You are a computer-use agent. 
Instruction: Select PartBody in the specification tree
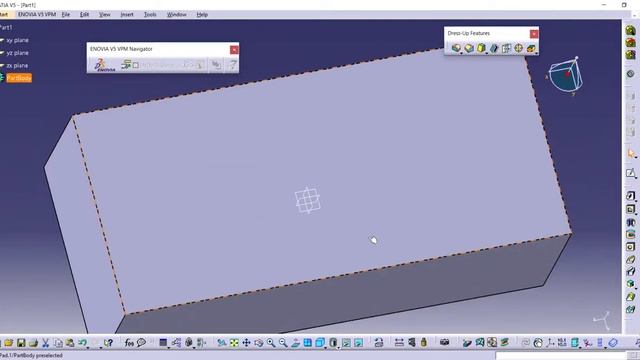click(x=19, y=78)
